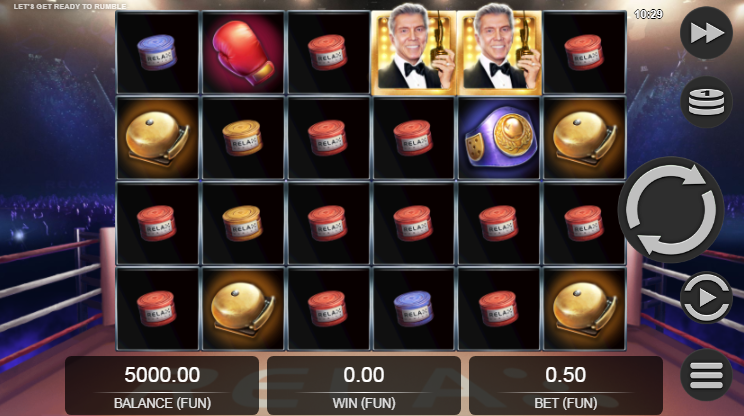Click the WIN (FUN) display

pos(364,386)
